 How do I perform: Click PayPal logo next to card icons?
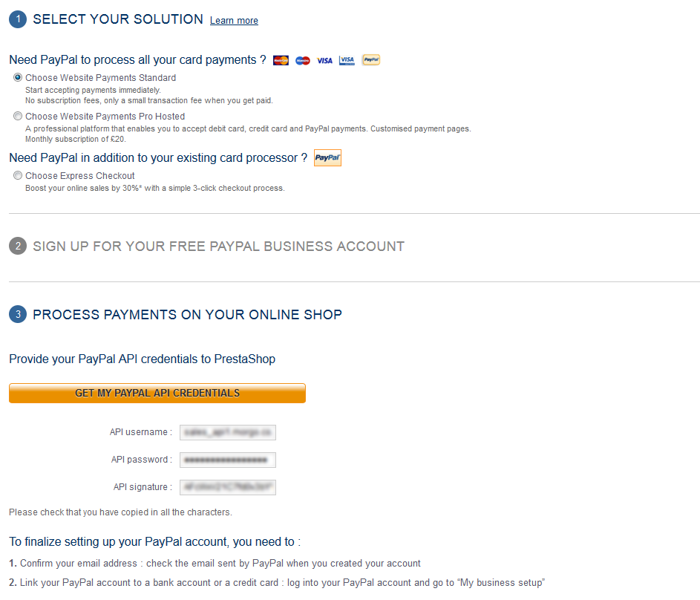(x=370, y=60)
